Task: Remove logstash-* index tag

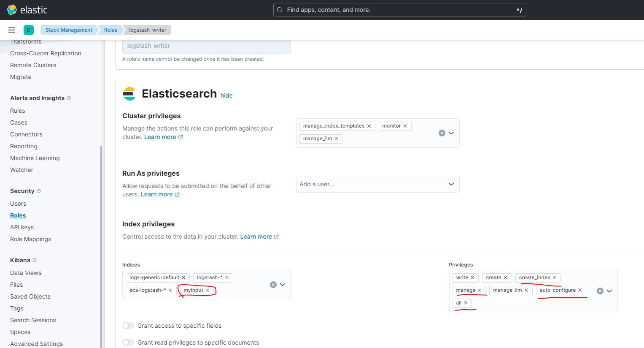Action: (x=227, y=277)
